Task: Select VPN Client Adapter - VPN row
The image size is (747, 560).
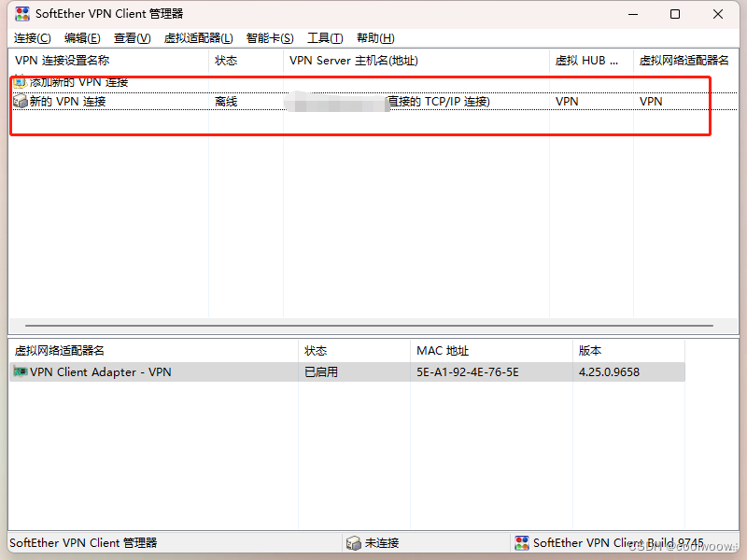Action: pyautogui.click(x=346, y=371)
